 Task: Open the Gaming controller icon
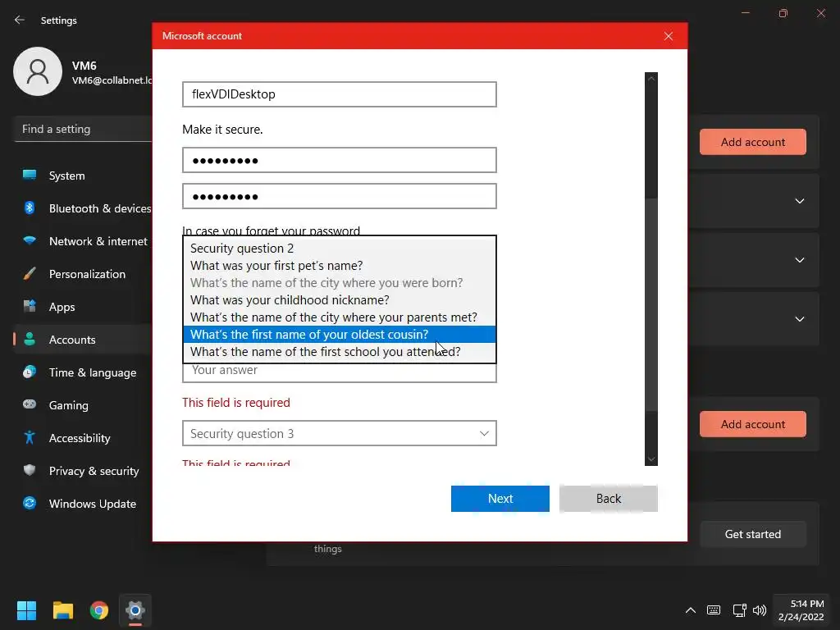point(30,404)
